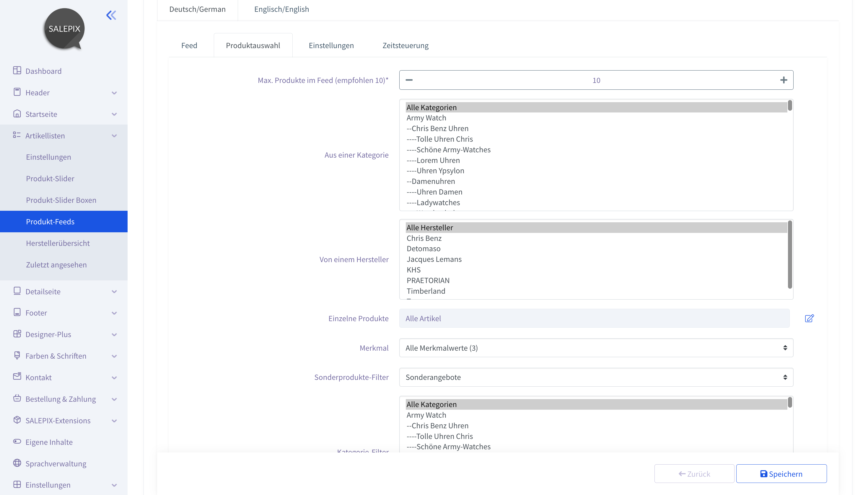The image size is (868, 495).
Task: Click the Sprachverwaltung globe icon
Action: (17, 463)
